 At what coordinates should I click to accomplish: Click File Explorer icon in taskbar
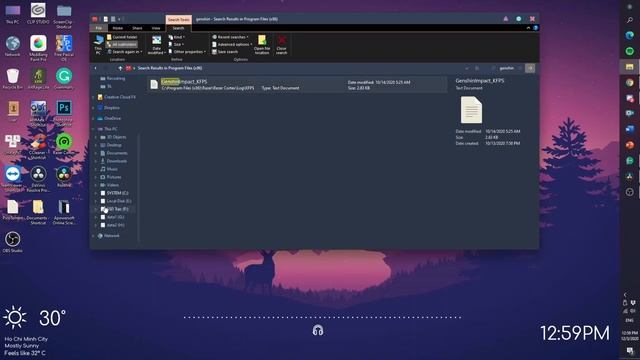pyautogui.click(x=630, y=67)
